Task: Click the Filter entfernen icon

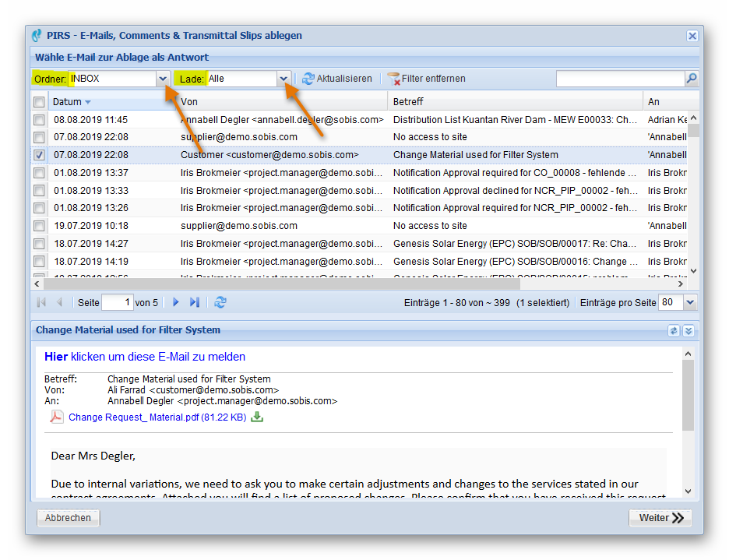Action: pos(393,78)
